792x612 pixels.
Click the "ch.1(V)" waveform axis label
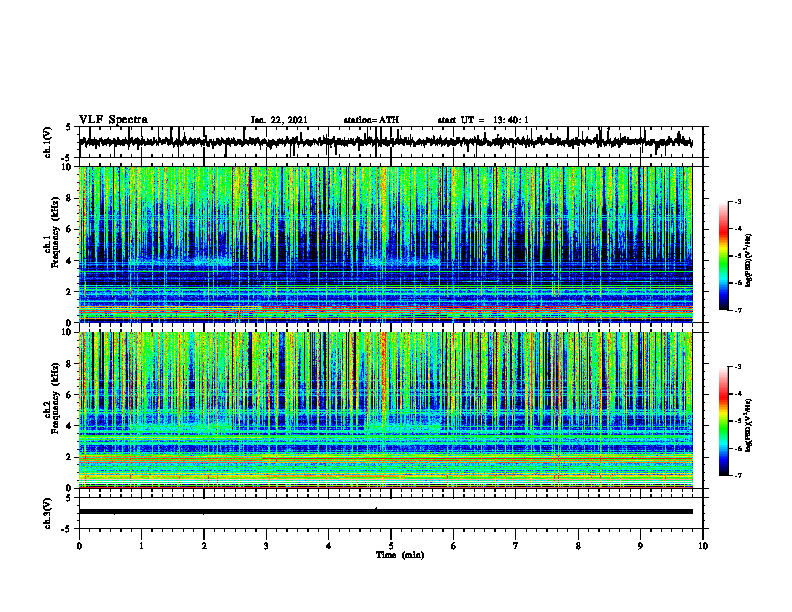pos(48,142)
